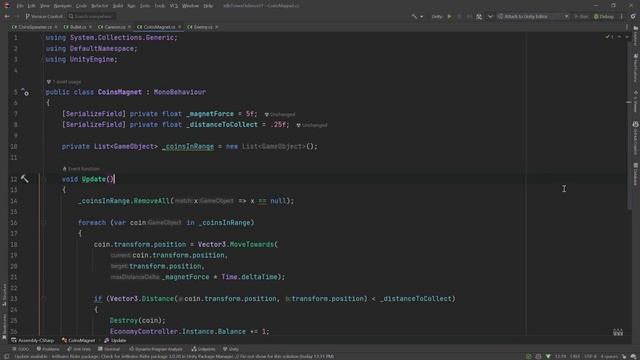Click the hammer gutter icon beside Update
Viewport: 640px width, 360px height.
coord(24,179)
